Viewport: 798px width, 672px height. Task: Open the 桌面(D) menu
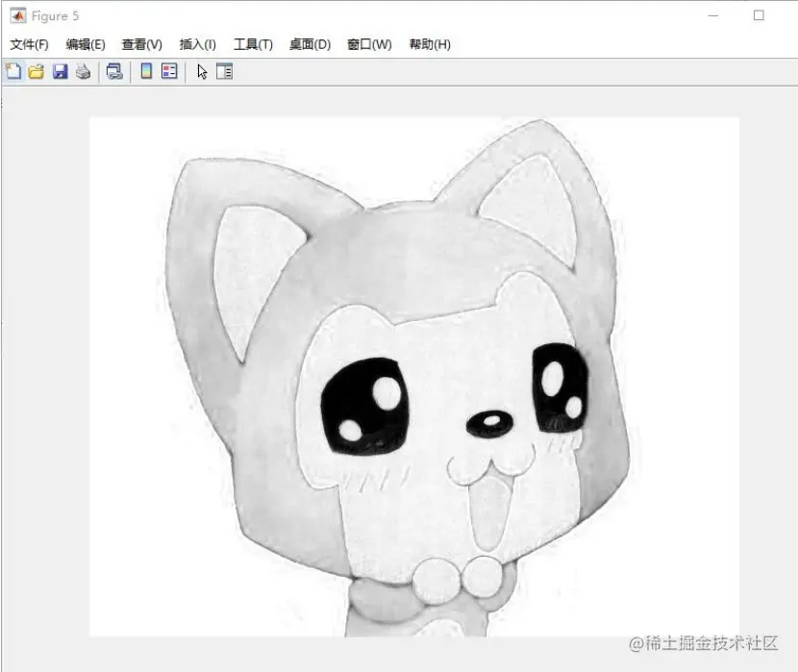tap(308, 44)
